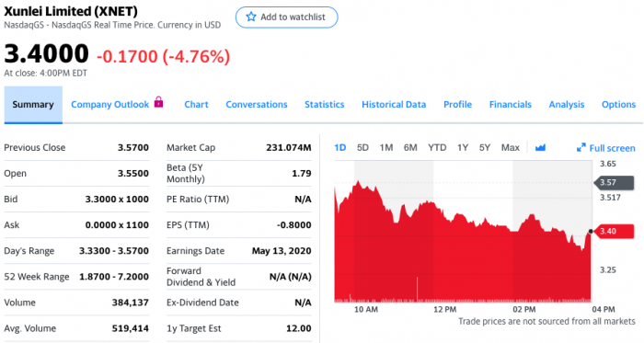Image resolution: width=644 pixels, height=343 pixels.
Task: Click the Full screen expand arrows icon
Action: [x=581, y=147]
